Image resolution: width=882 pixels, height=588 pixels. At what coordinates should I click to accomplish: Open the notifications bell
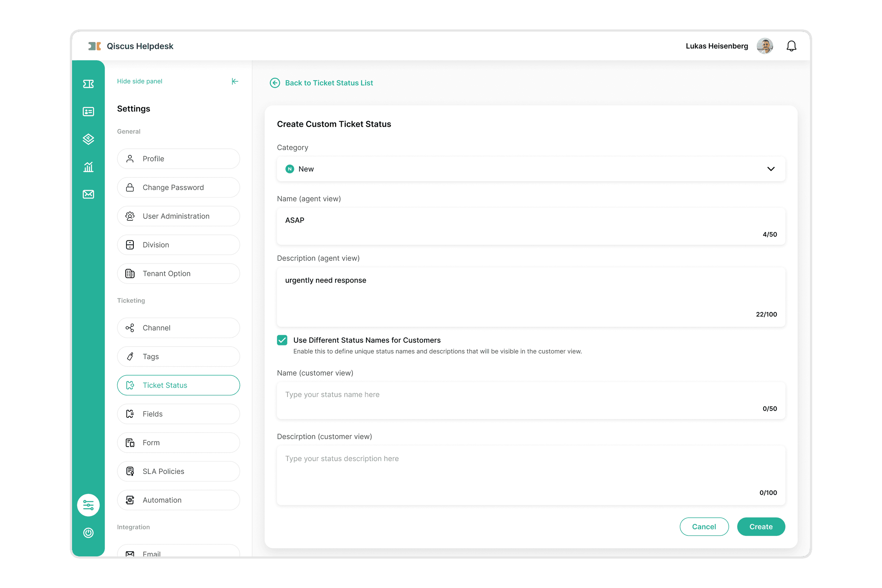(x=791, y=46)
